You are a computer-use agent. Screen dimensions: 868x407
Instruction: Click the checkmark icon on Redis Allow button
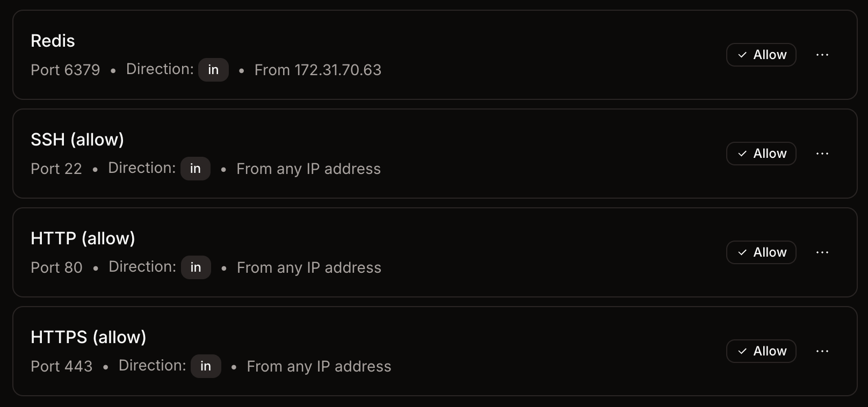[743, 55]
